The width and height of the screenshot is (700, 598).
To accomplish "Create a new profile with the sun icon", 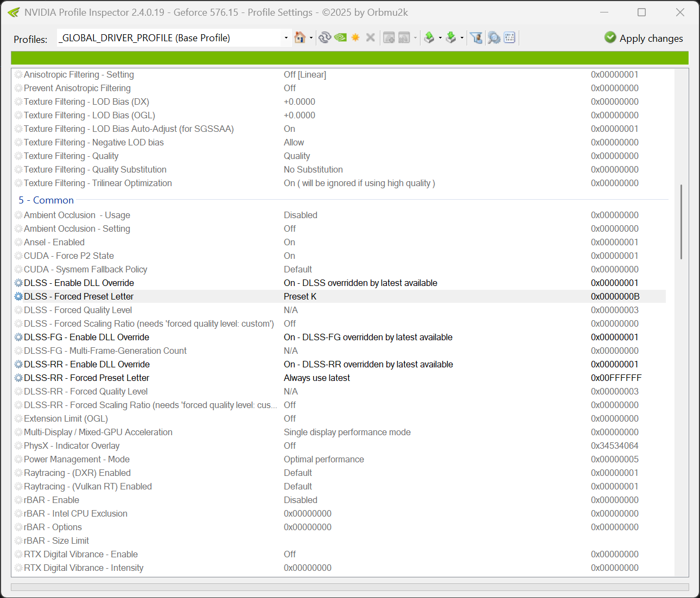I will pos(355,37).
